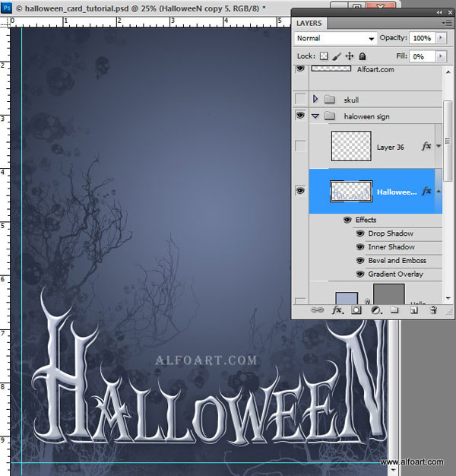
Task: Click the 'Layer 36' name
Action: point(390,148)
